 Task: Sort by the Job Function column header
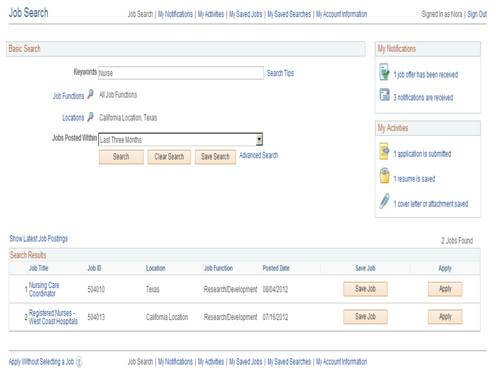click(218, 268)
